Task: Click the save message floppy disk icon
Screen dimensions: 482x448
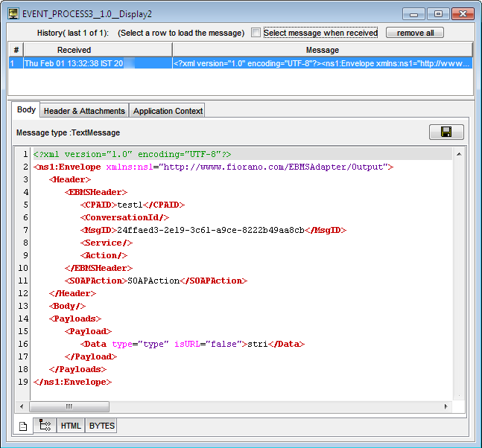Action: point(446,132)
